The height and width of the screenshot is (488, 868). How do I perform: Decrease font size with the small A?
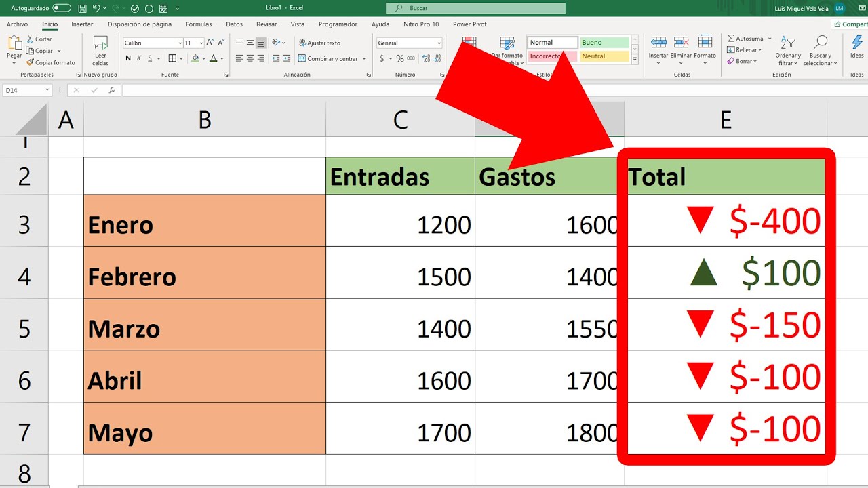click(x=221, y=43)
